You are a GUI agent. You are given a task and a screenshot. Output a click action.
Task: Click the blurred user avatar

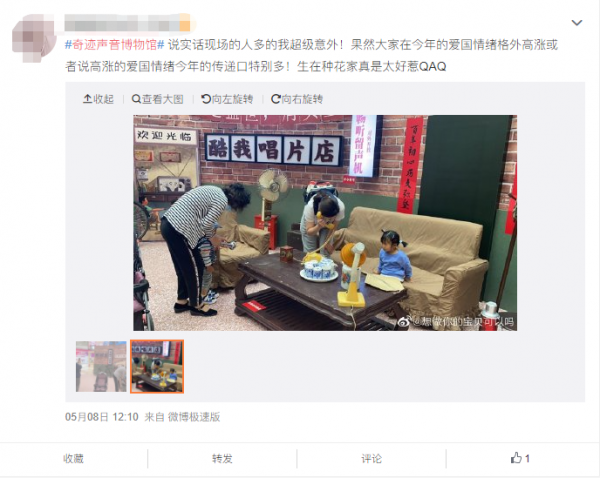tap(34, 38)
